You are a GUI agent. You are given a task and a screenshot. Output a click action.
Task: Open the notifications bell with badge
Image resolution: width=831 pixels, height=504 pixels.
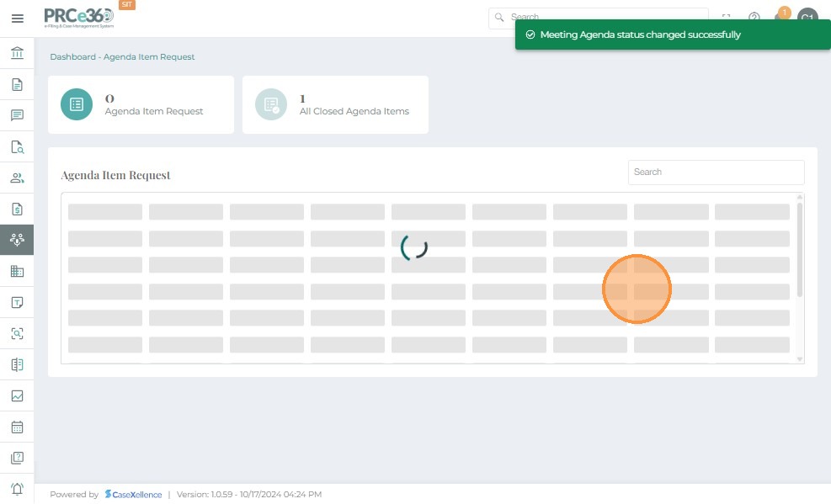pos(781,17)
